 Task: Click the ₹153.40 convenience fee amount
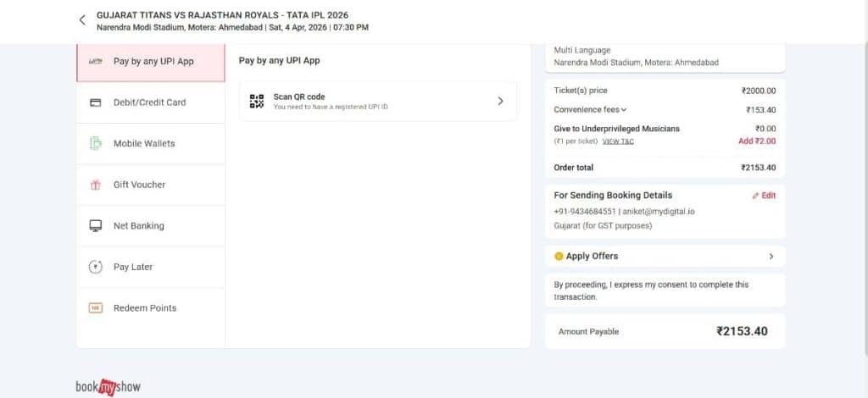coord(760,110)
